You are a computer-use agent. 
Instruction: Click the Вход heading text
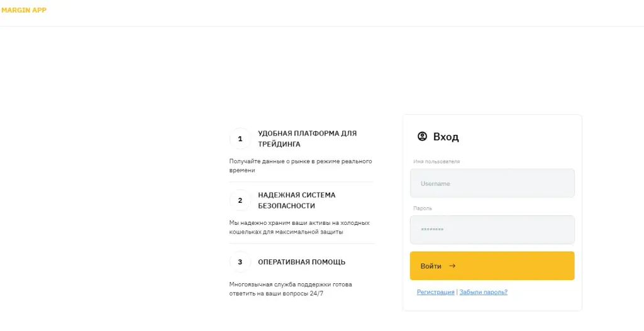tap(446, 136)
